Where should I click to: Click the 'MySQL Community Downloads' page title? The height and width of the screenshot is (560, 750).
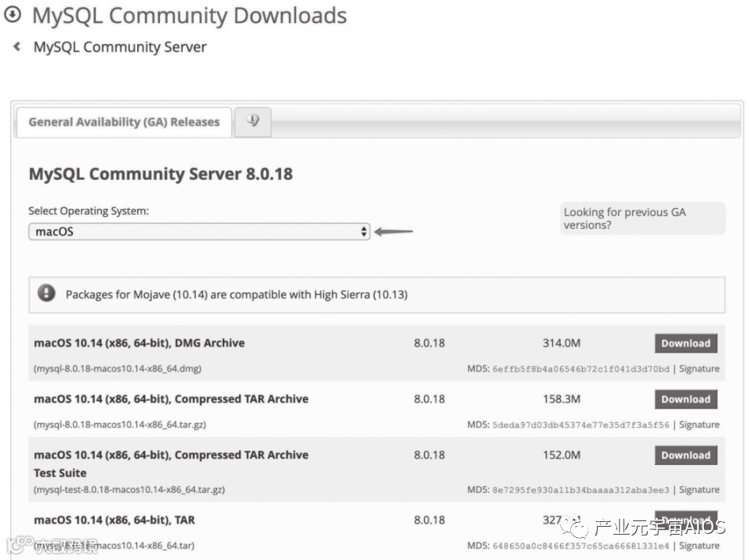[189, 15]
